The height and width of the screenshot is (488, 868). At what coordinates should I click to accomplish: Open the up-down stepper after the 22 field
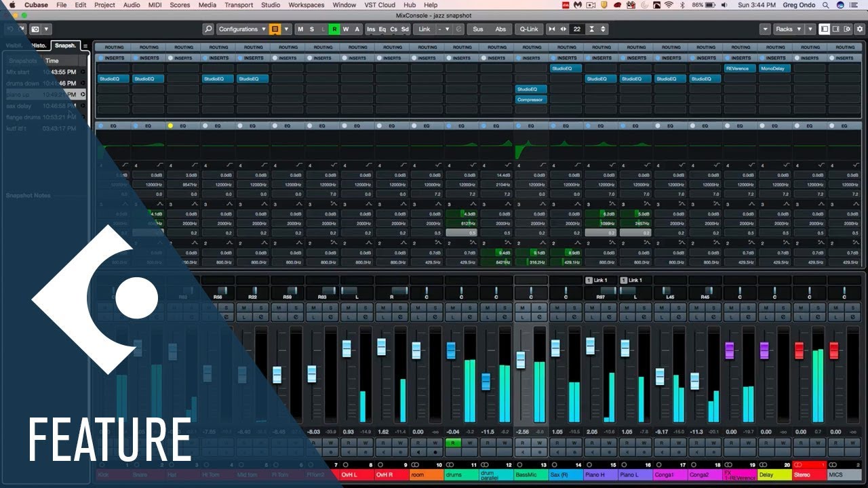pyautogui.click(x=604, y=29)
